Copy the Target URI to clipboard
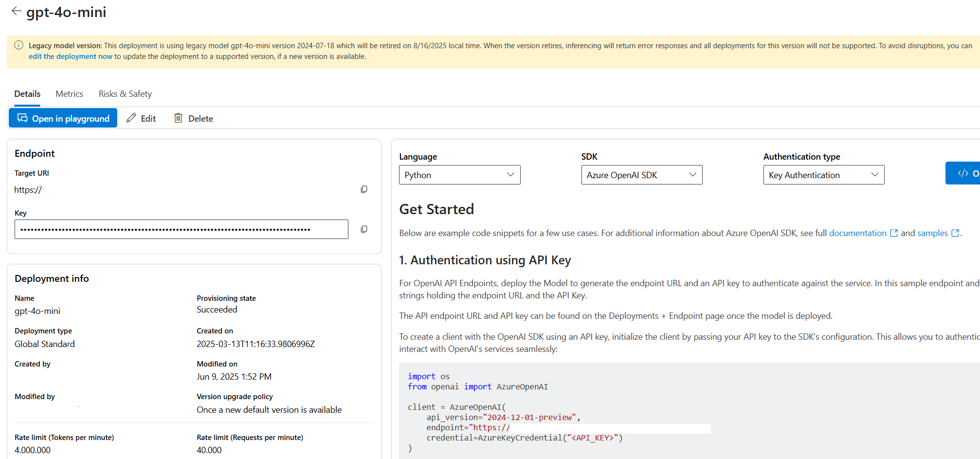 [364, 189]
